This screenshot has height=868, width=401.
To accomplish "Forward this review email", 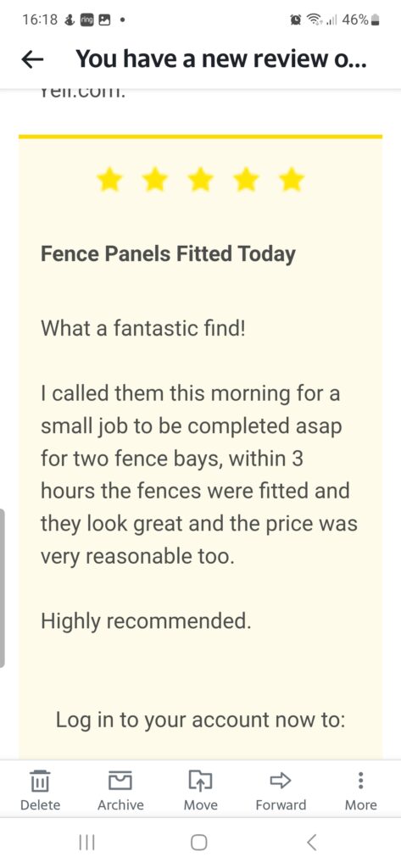I will [281, 791].
